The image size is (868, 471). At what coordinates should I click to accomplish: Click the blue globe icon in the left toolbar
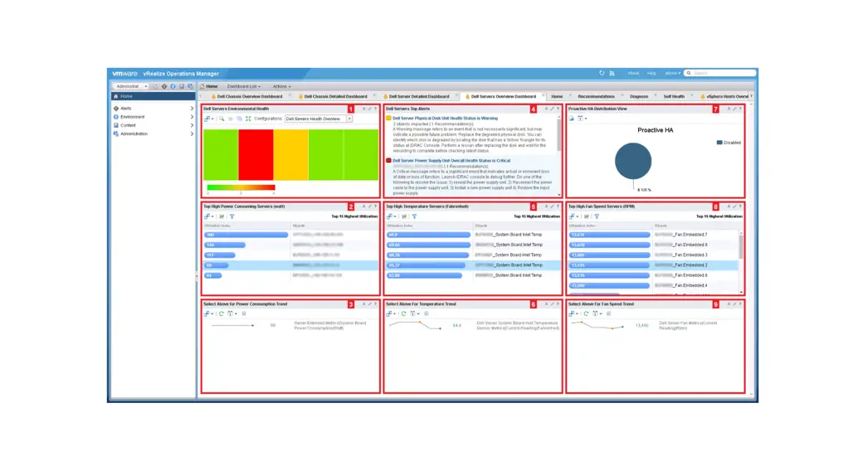[x=173, y=86]
